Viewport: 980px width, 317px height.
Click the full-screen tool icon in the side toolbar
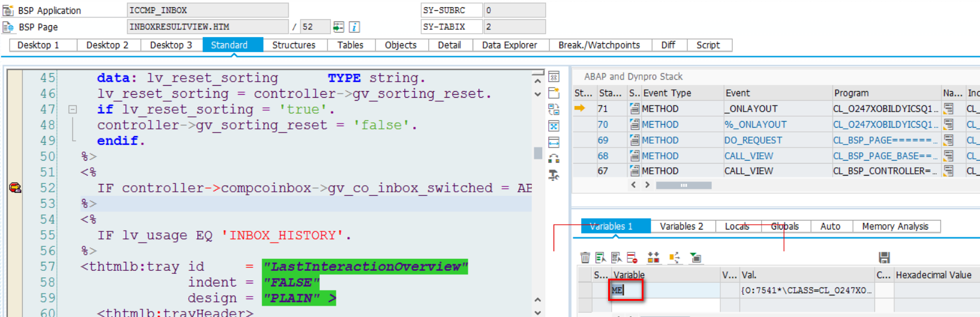(x=554, y=126)
